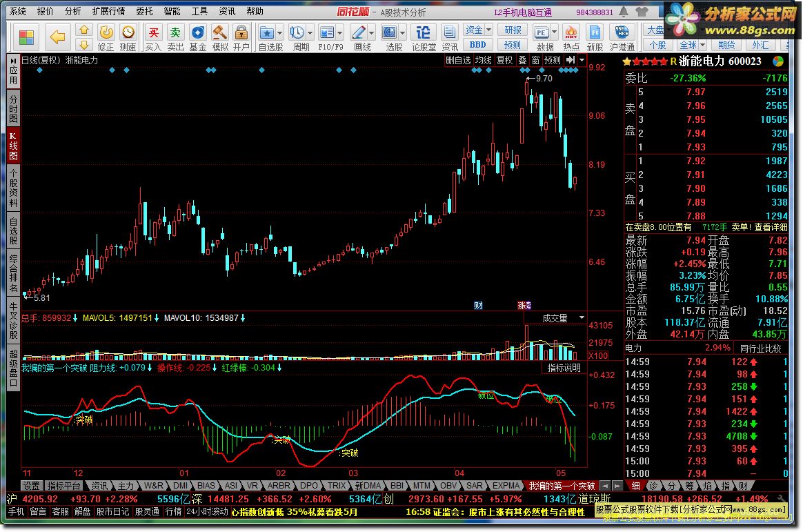Click the yellow up arrow button
Image resolution: width=803 pixels, height=532 pixels.
point(84,30)
